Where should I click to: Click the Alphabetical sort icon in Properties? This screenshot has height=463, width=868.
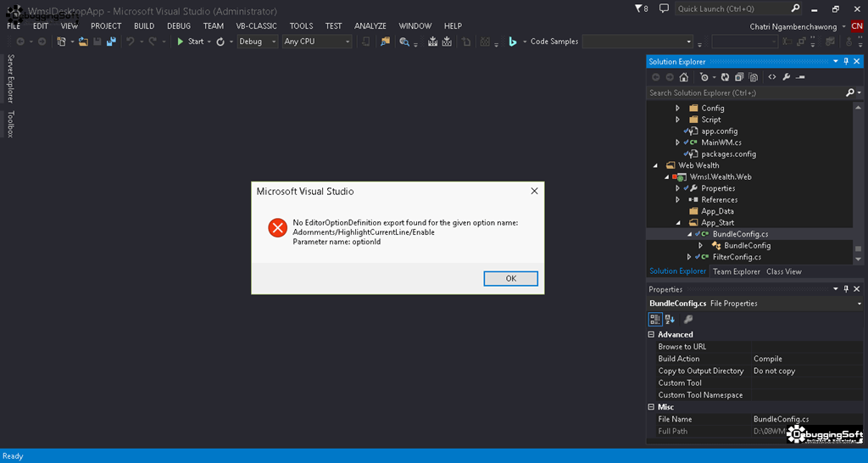[670, 319]
